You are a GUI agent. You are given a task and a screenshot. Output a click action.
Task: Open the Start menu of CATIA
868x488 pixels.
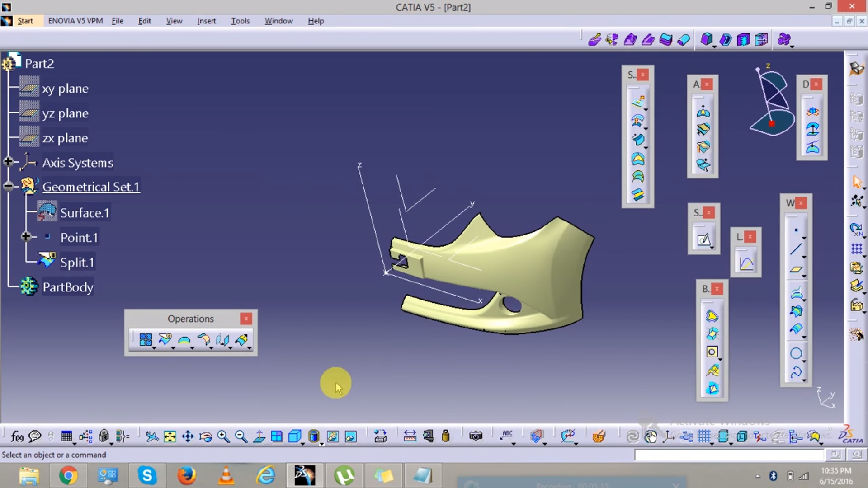25,21
